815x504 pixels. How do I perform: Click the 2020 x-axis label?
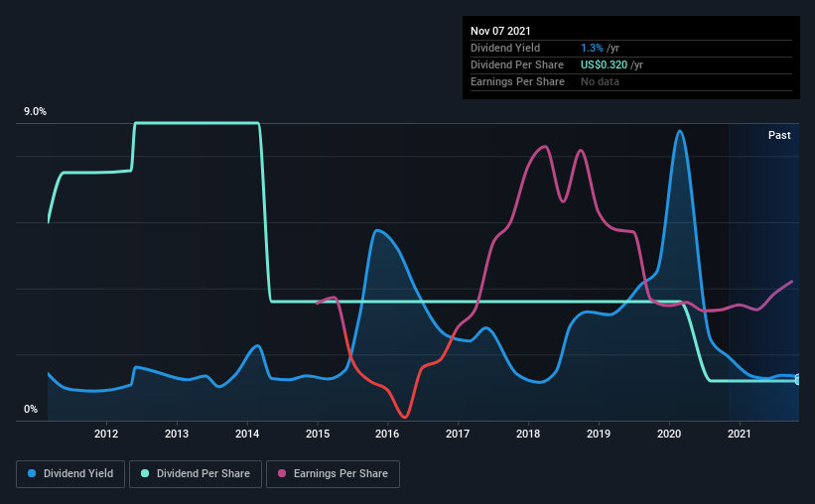coord(669,434)
